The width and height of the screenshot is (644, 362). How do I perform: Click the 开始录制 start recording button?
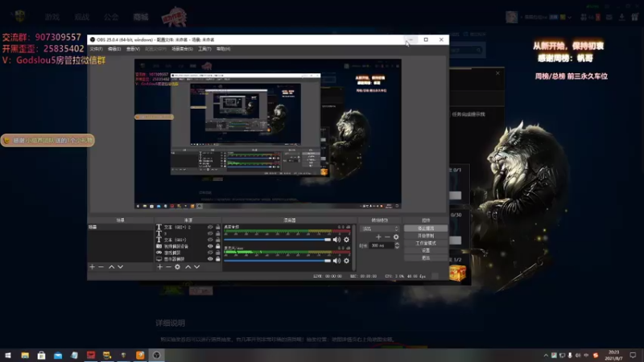point(426,236)
